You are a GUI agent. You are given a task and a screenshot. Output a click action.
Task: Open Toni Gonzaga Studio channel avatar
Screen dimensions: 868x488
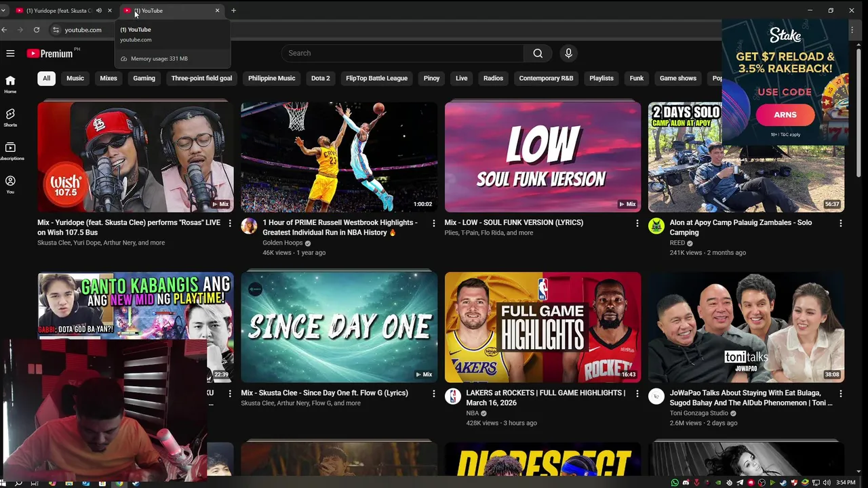click(656, 396)
